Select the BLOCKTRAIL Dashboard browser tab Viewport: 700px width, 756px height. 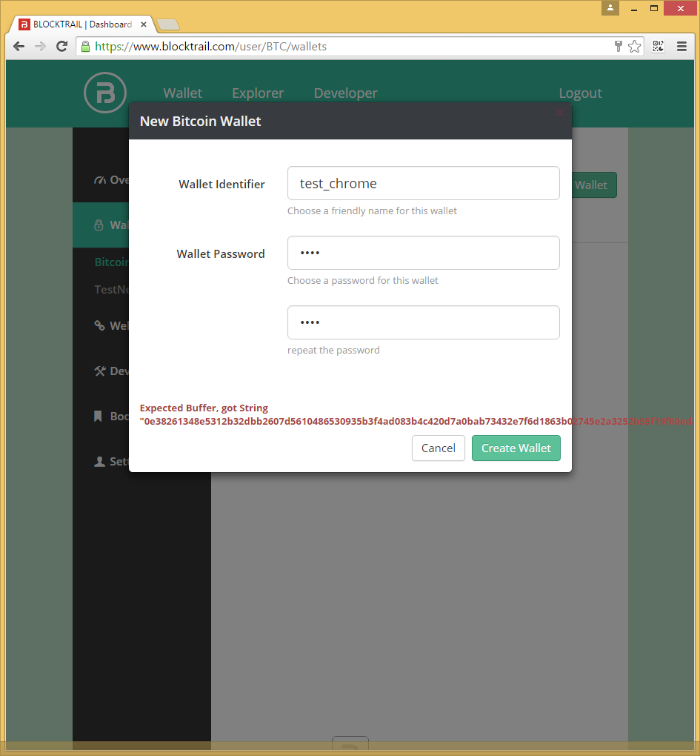(x=82, y=24)
